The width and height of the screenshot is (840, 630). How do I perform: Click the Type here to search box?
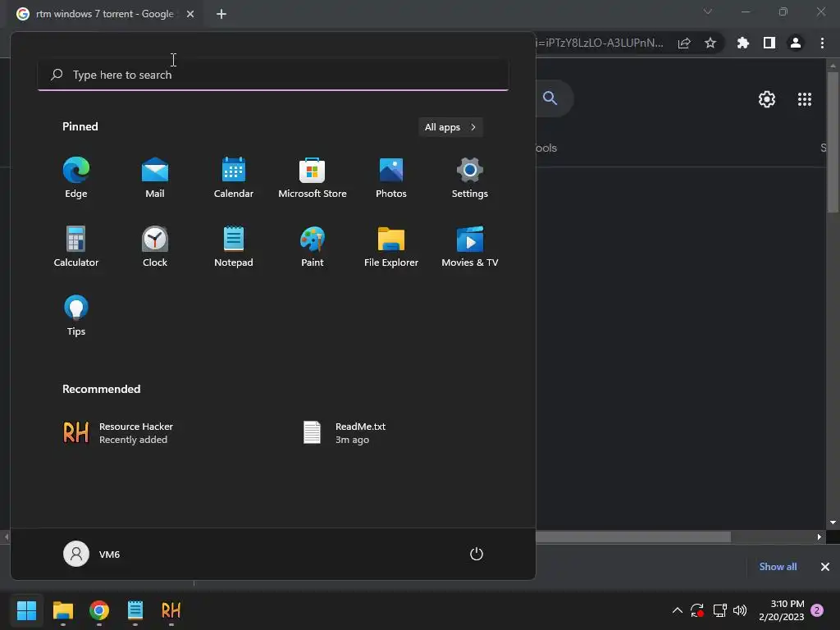coord(273,75)
